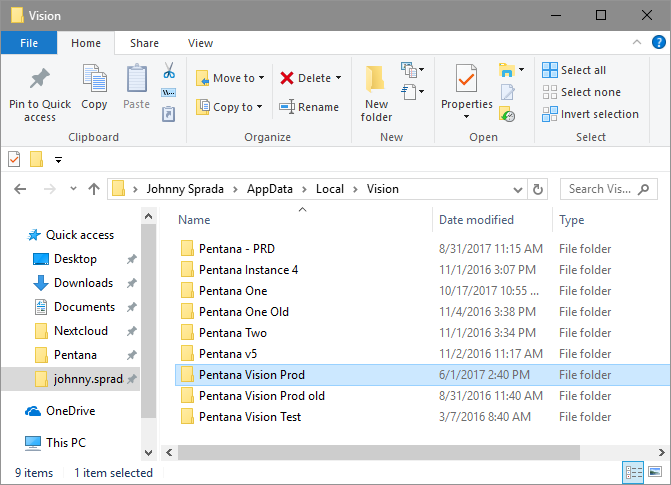Open Desktop in Quick access
This screenshot has height=485, width=671.
click(x=65, y=259)
